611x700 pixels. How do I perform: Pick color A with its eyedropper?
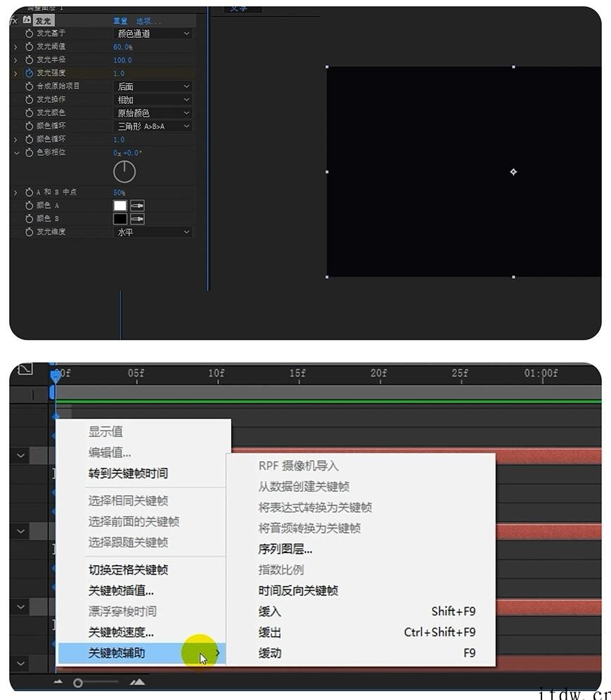(x=138, y=206)
